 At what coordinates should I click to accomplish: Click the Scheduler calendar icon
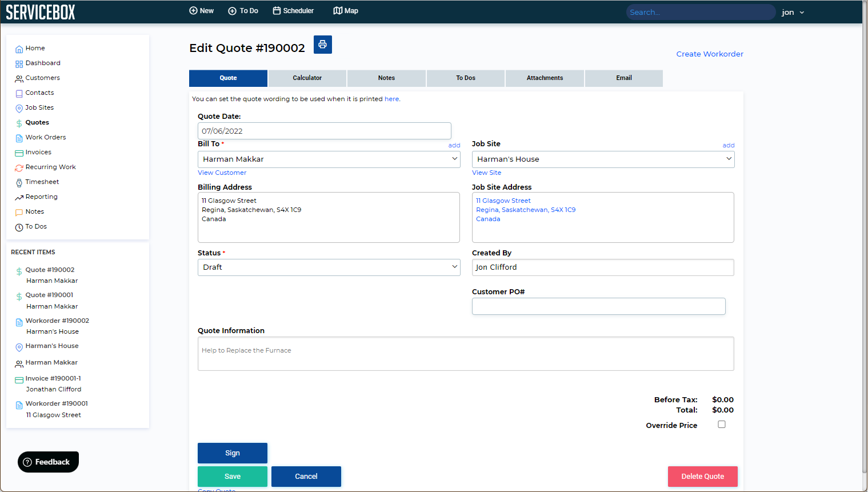pos(277,11)
